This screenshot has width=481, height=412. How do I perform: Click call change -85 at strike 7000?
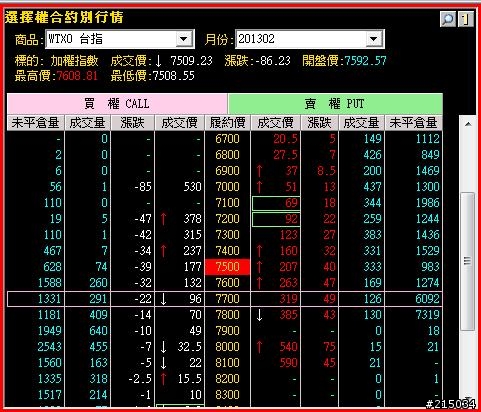coord(143,187)
